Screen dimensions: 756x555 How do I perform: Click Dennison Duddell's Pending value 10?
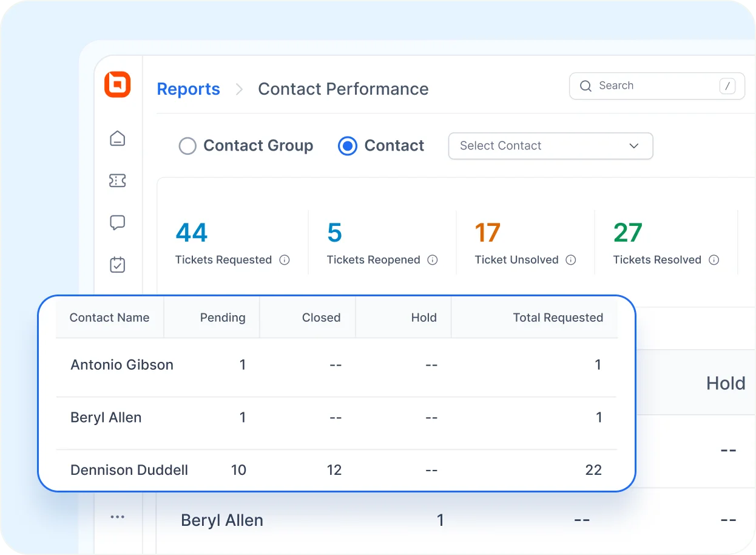[x=238, y=470]
